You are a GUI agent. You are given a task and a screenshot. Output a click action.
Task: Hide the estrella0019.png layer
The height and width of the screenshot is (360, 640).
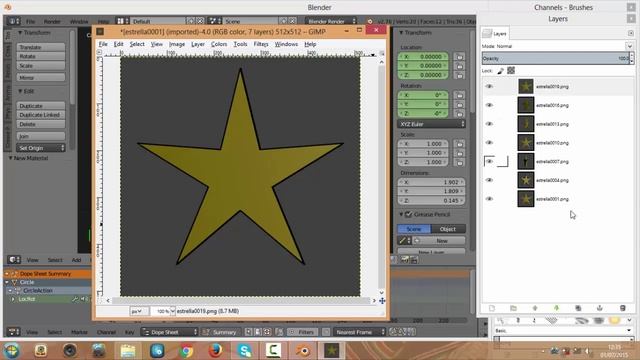[x=489, y=87]
